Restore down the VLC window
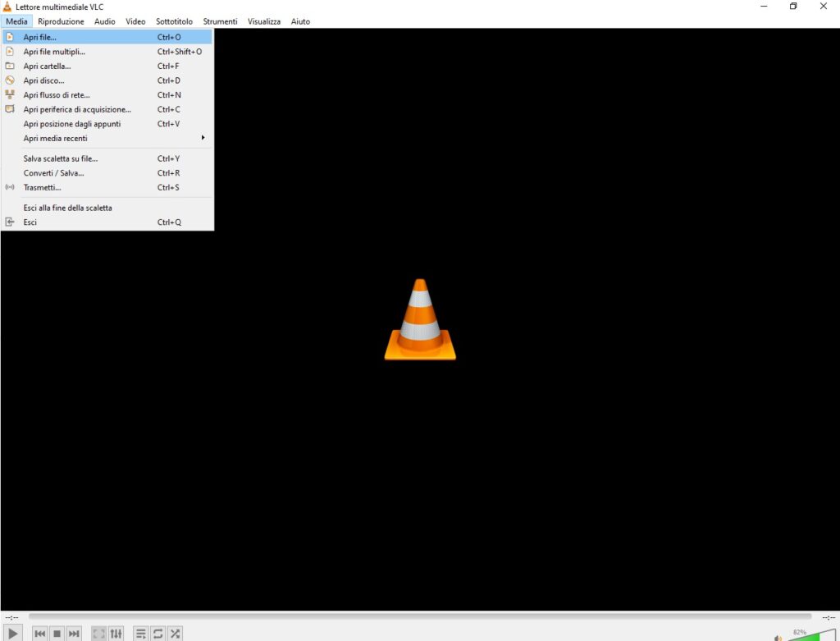The width and height of the screenshot is (840, 641). [x=793, y=7]
